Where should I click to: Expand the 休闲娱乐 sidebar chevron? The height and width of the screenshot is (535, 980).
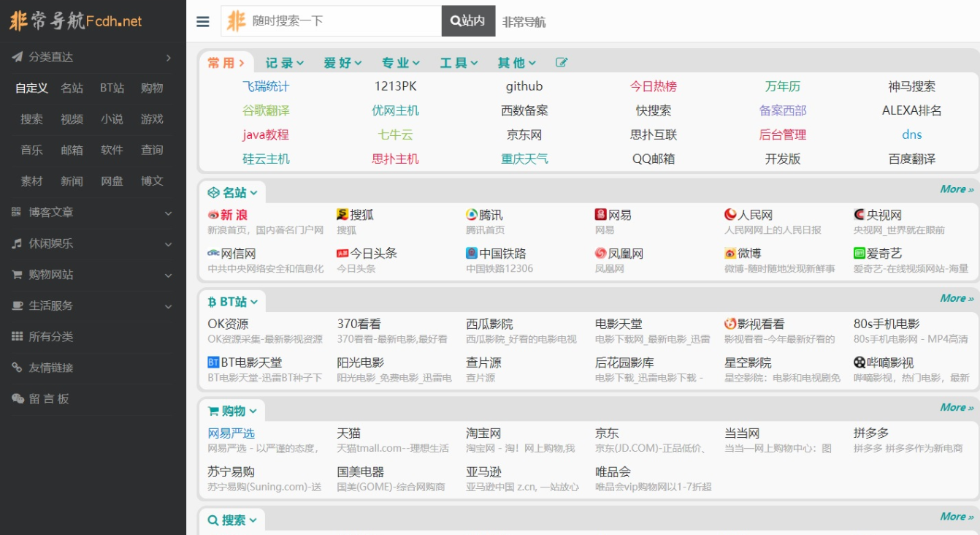(169, 244)
